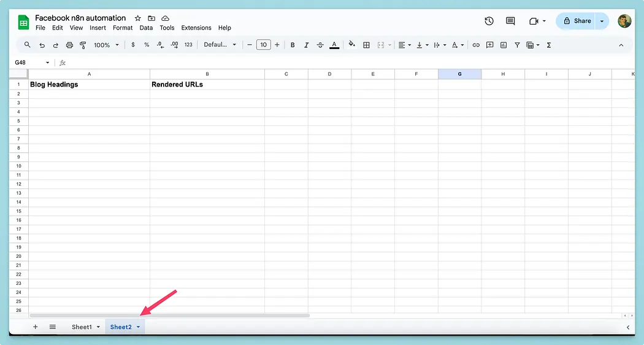Open the text color picker
This screenshot has width=644, height=345.
point(334,45)
